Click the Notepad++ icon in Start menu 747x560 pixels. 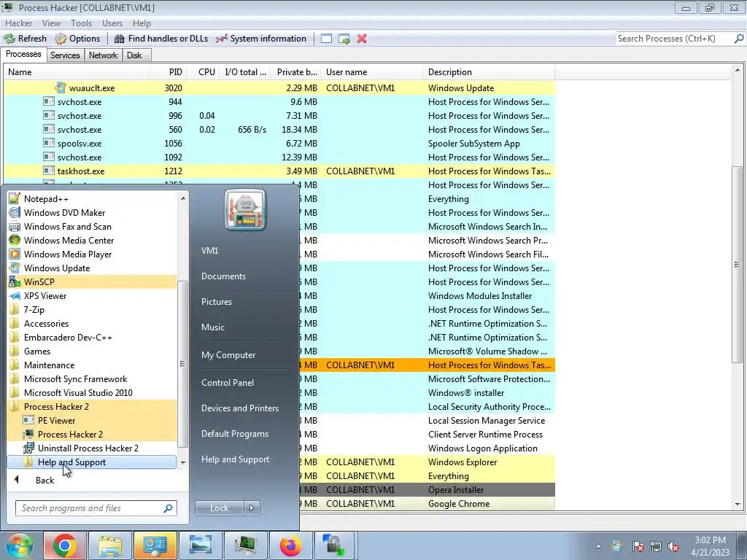(15, 198)
